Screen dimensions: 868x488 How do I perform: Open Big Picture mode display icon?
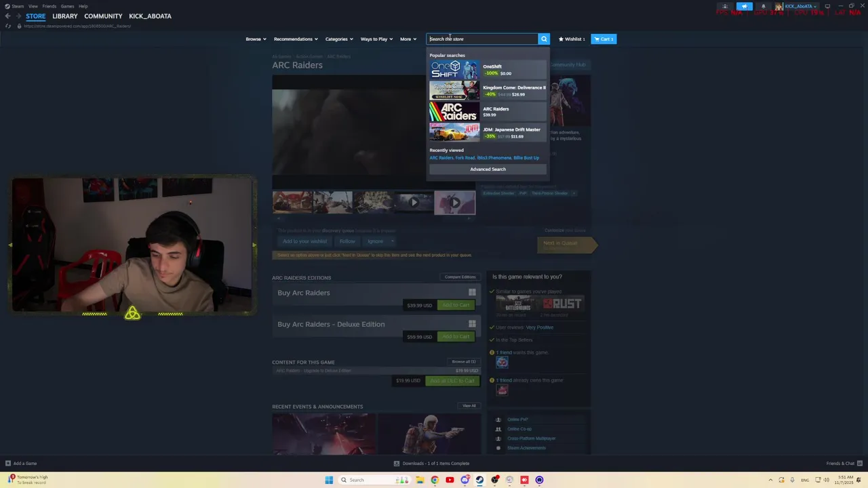tap(827, 6)
